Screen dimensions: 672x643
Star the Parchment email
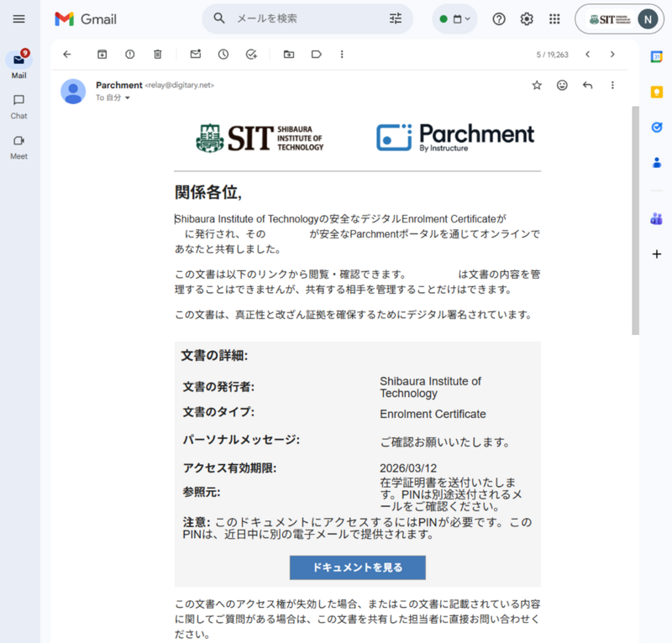(537, 85)
